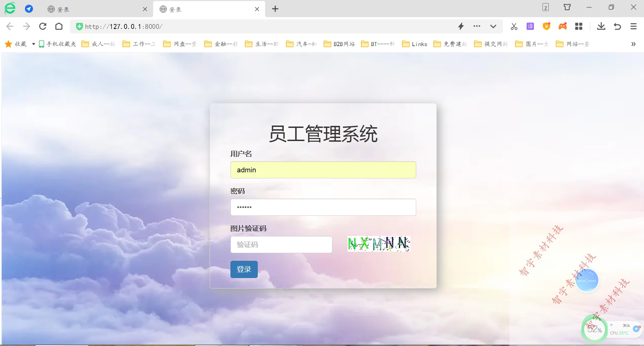Viewport: 644px width, 346px height.
Task: Open the extensions grid icon
Action: 579,26
